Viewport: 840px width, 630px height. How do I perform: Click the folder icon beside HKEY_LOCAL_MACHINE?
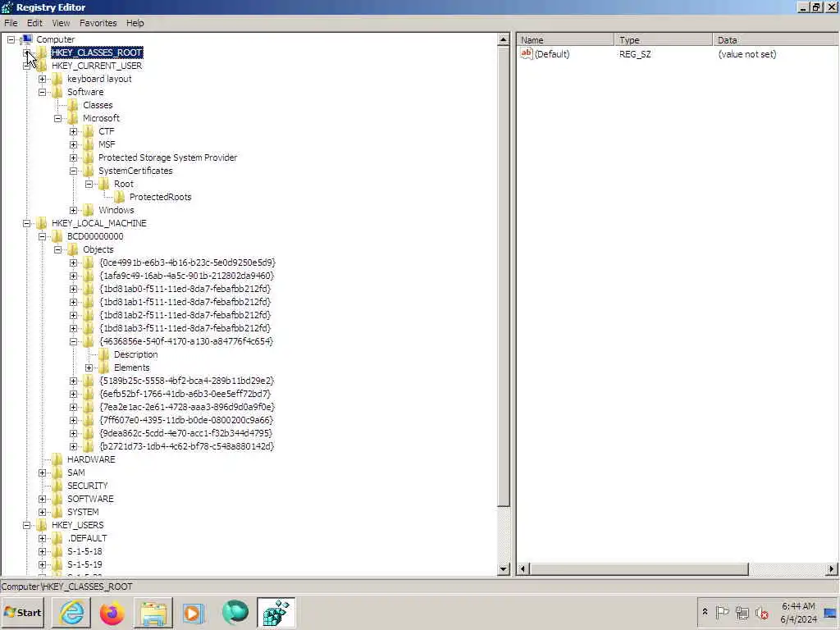coord(42,223)
